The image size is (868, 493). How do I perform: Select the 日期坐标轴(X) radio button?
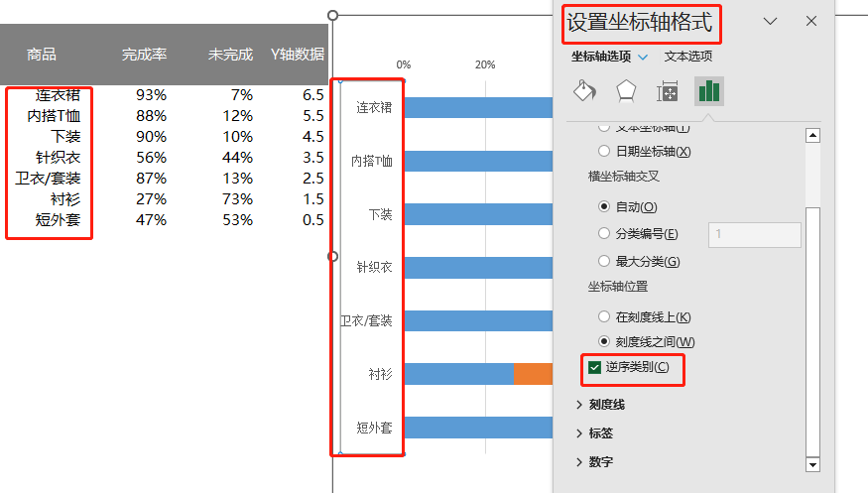pos(604,151)
